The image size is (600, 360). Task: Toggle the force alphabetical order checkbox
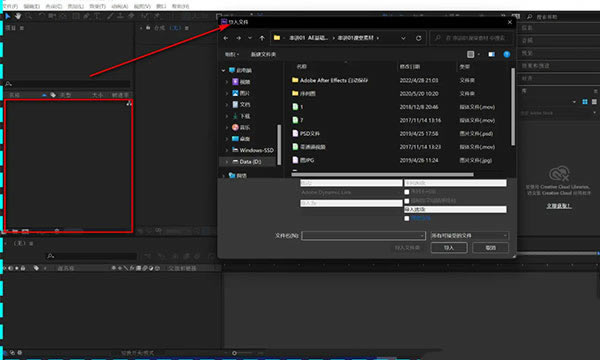(x=407, y=201)
